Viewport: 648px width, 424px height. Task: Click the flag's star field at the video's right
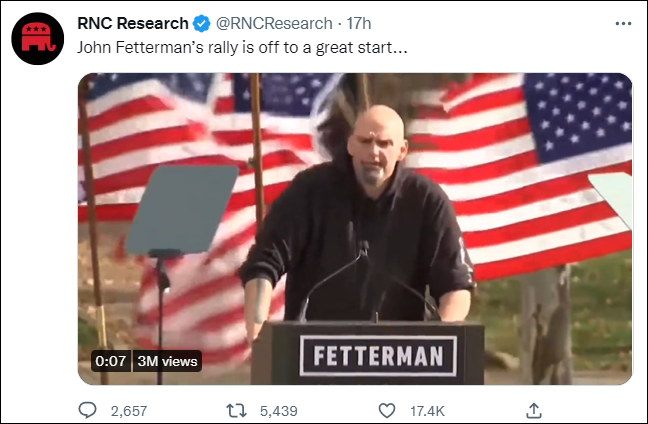pos(579,116)
